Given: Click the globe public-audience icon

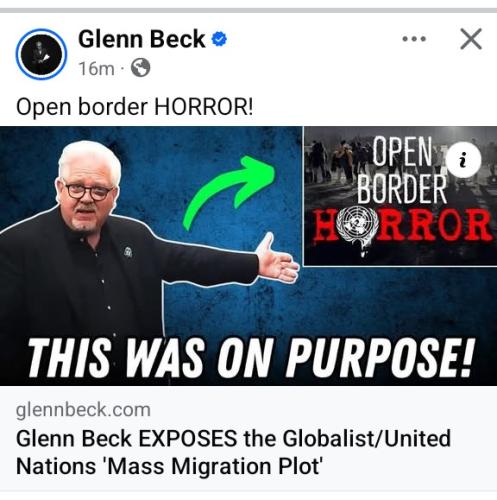Looking at the screenshot, I should [x=140, y=68].
